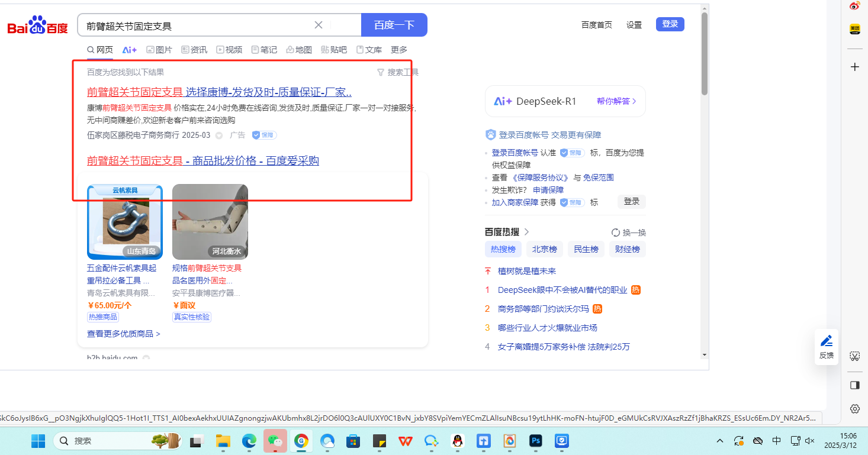Switch to the 贴吧 tab

334,50
